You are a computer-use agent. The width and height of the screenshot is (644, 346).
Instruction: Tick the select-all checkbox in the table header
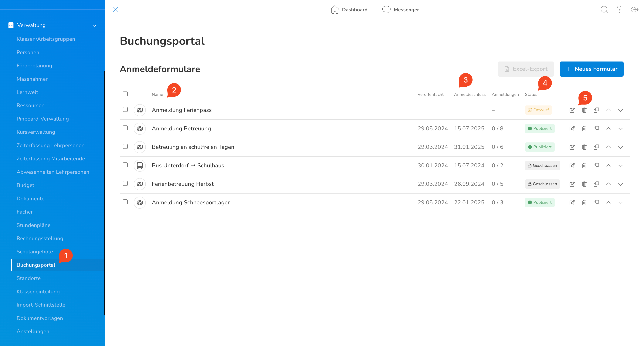(125, 94)
